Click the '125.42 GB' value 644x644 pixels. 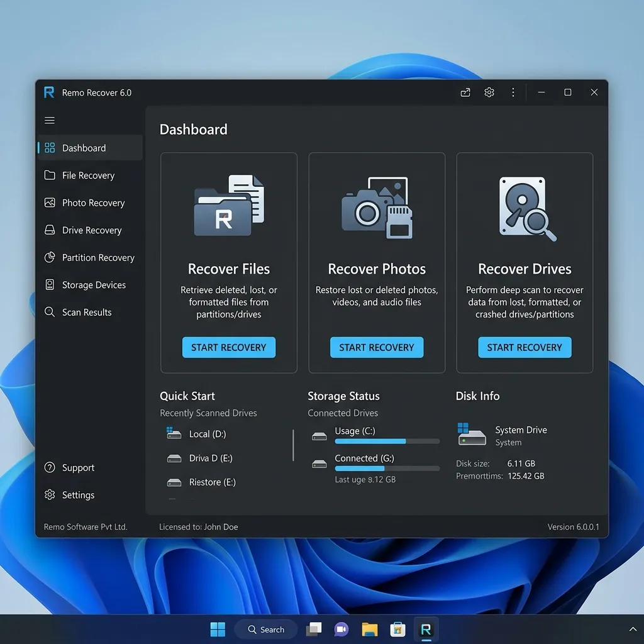(526, 476)
